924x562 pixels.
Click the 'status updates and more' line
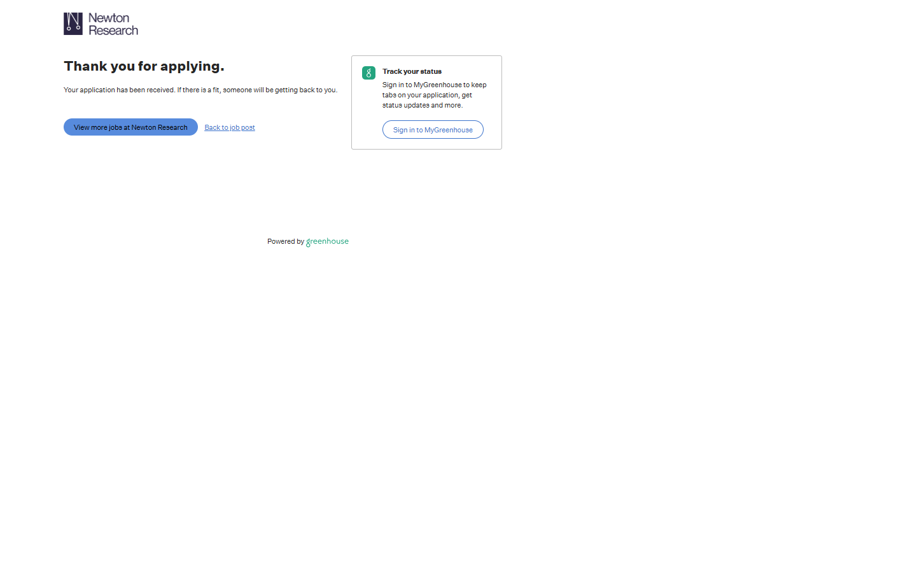coord(422,105)
